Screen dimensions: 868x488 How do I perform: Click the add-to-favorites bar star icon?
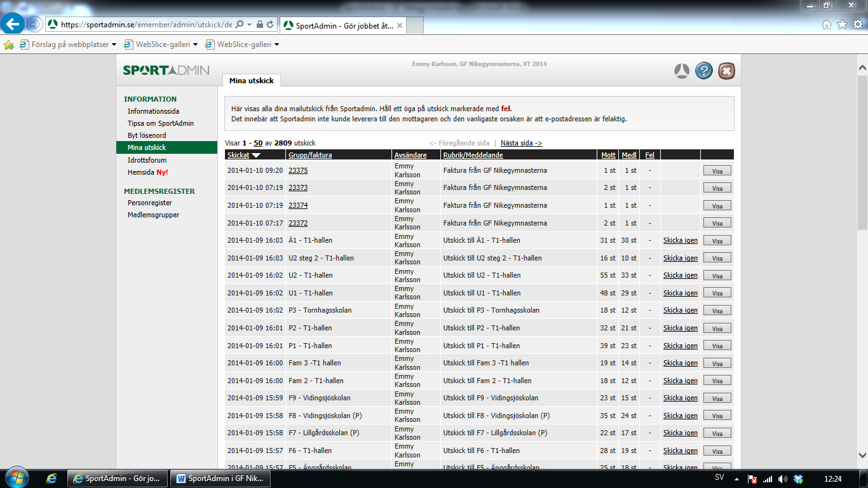click(x=9, y=44)
